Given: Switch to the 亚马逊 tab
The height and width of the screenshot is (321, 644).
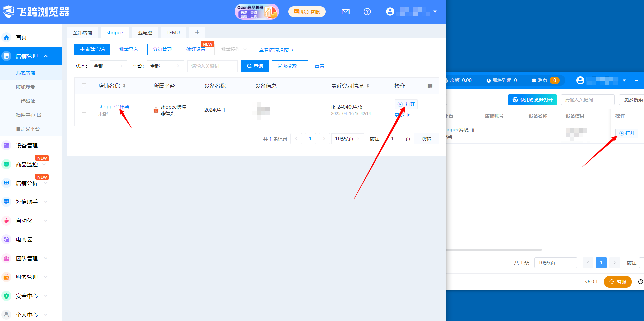Looking at the screenshot, I should (x=145, y=33).
